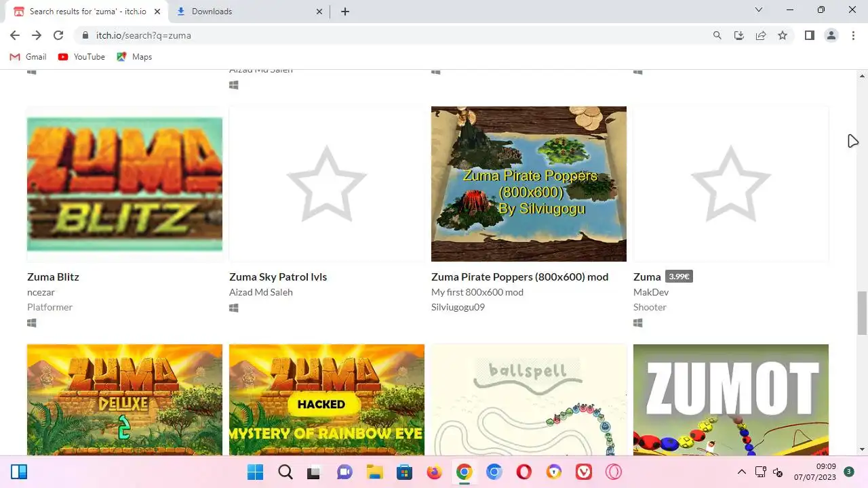Viewport: 868px width, 488px height.
Task: Install app icon in address bar
Action: click(x=739, y=35)
